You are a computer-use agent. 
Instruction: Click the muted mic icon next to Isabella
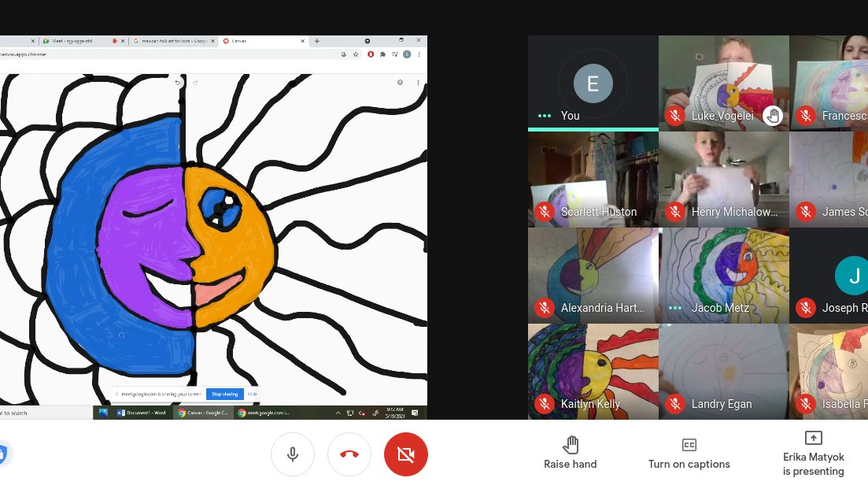point(806,404)
